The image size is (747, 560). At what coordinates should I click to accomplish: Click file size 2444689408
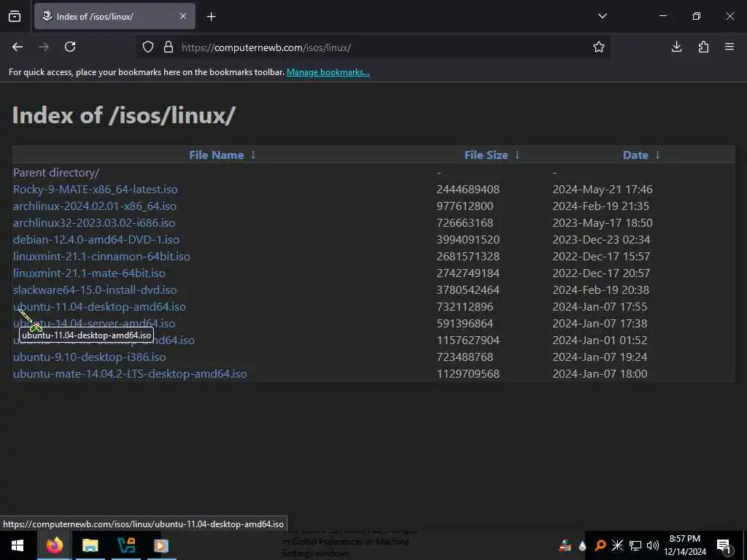(468, 189)
